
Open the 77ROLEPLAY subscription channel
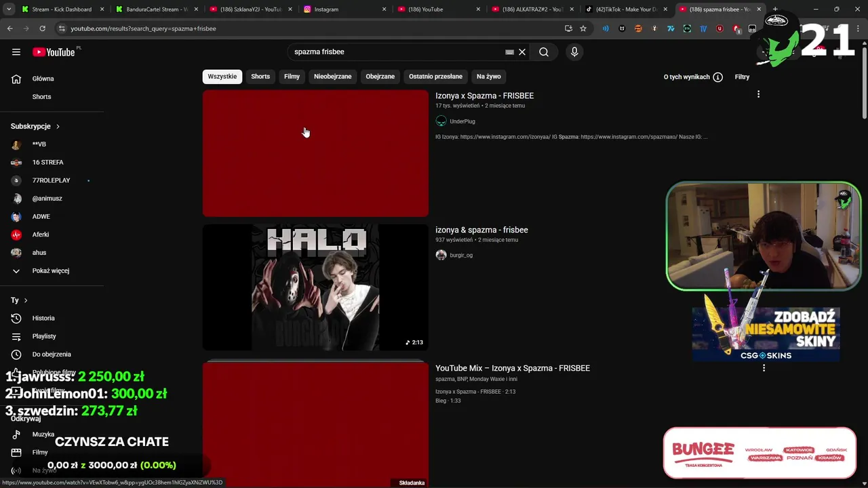52,180
